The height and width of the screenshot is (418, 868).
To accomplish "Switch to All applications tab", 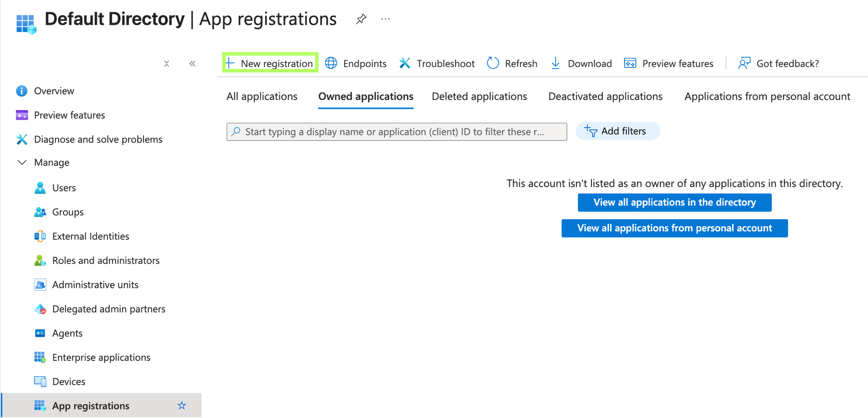I will pos(262,96).
